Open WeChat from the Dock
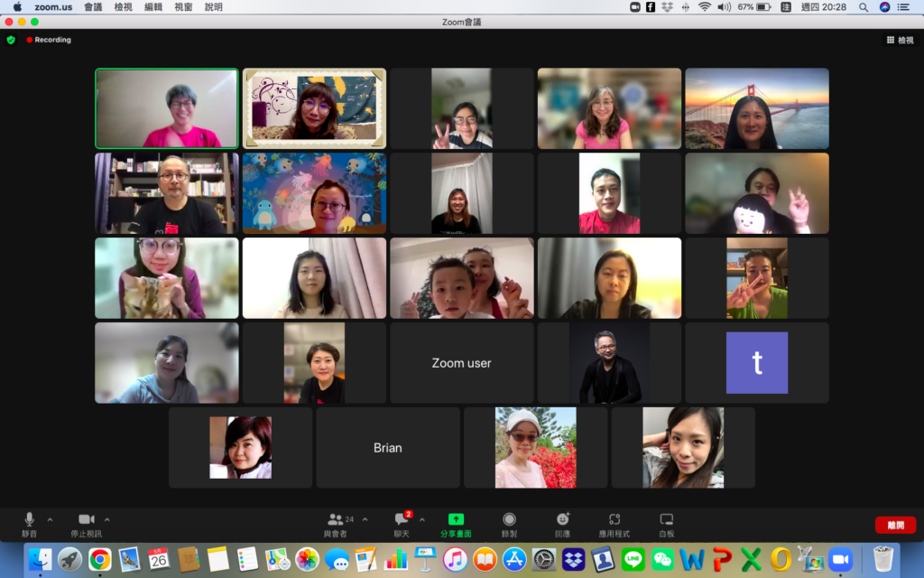 tap(662, 559)
